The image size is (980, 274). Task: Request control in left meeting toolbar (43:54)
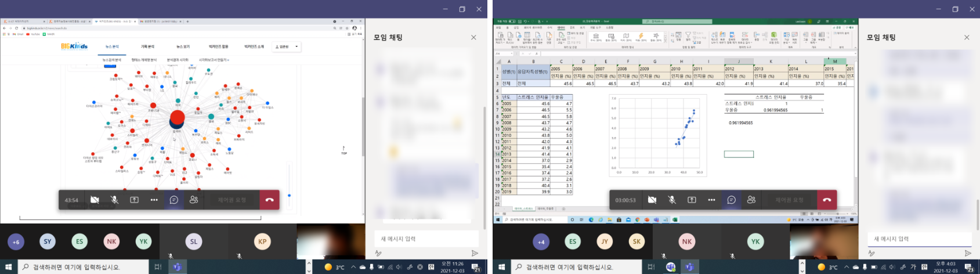click(232, 200)
